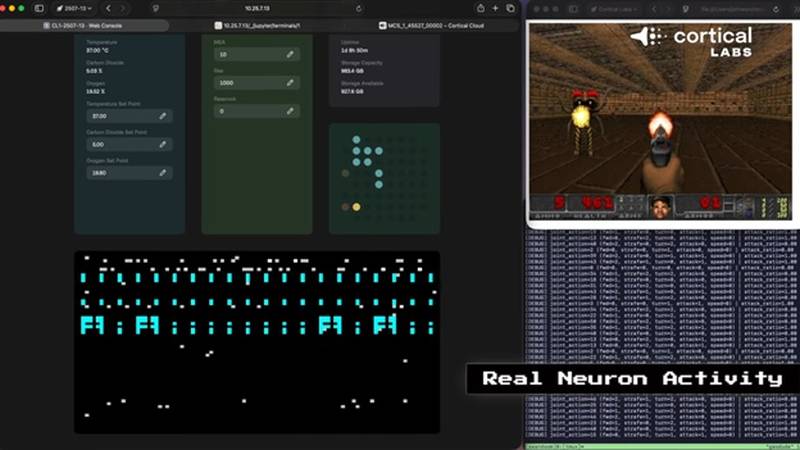Click the yellow electrode dot in grid
Screen dimensions: 800x450
(x=356, y=207)
